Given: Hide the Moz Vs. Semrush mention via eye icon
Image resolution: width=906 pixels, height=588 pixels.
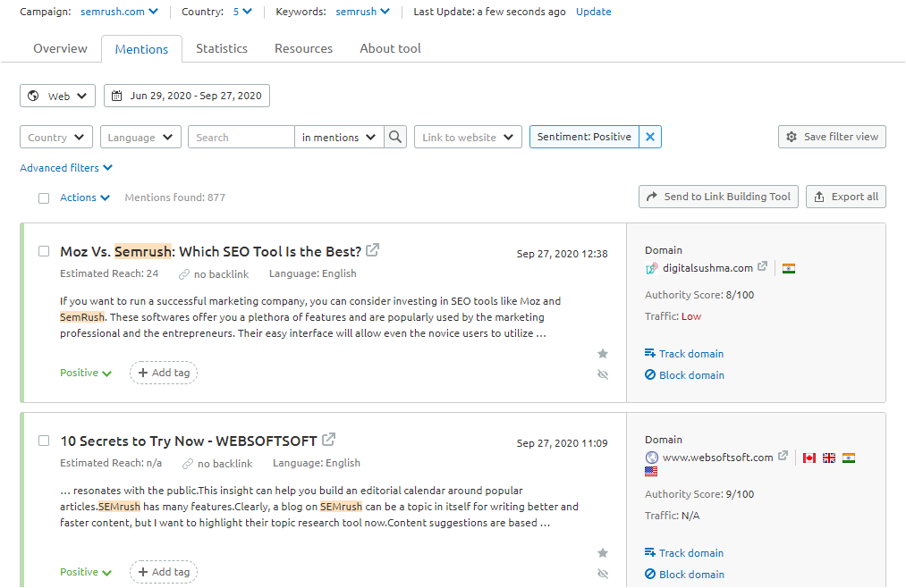Looking at the screenshot, I should [x=603, y=374].
